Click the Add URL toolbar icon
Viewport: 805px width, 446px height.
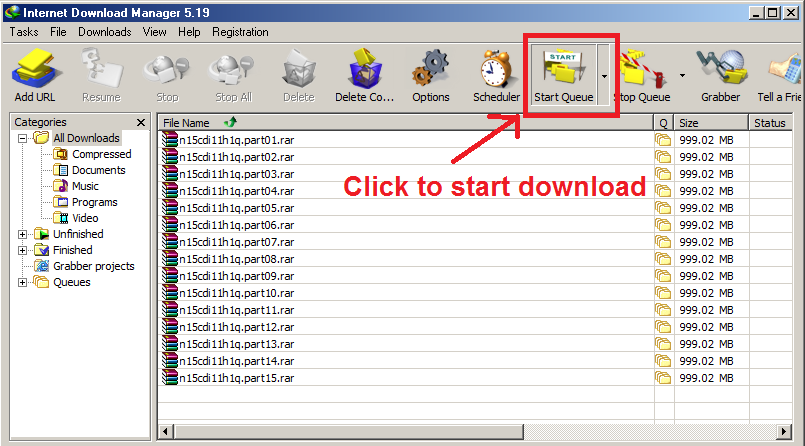coord(35,68)
